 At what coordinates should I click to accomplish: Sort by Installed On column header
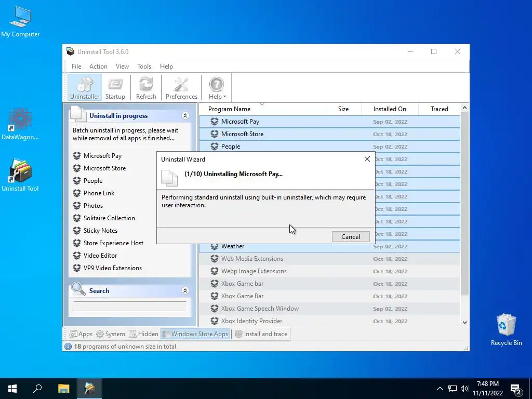pyautogui.click(x=390, y=109)
